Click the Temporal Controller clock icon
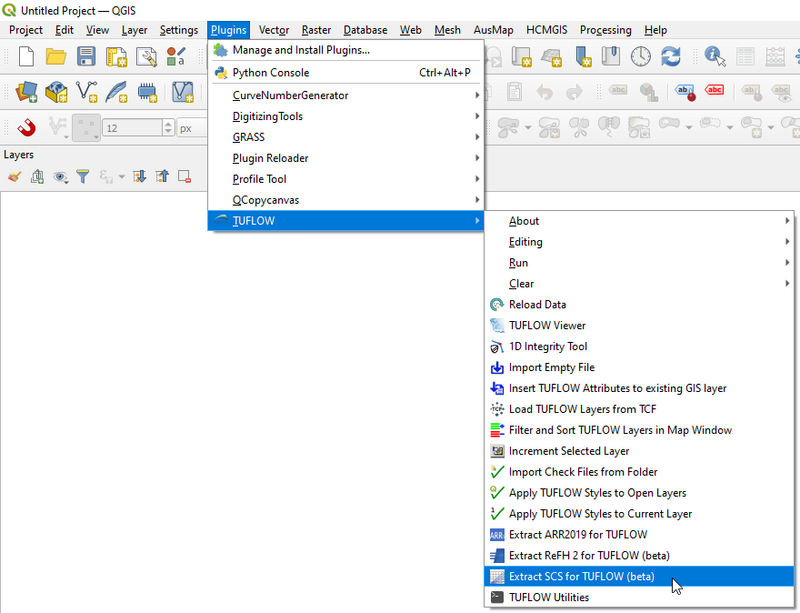The image size is (800, 613). coord(640,57)
